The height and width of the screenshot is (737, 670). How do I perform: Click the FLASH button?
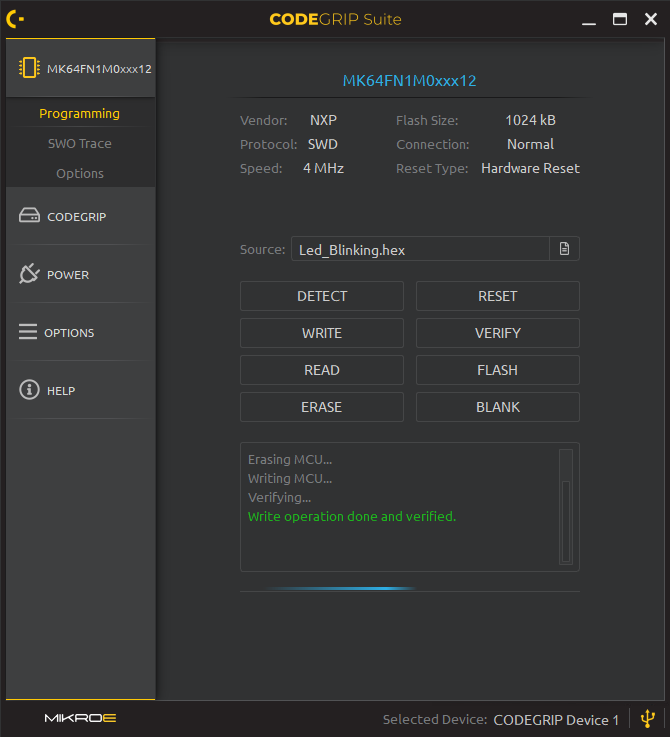(498, 370)
